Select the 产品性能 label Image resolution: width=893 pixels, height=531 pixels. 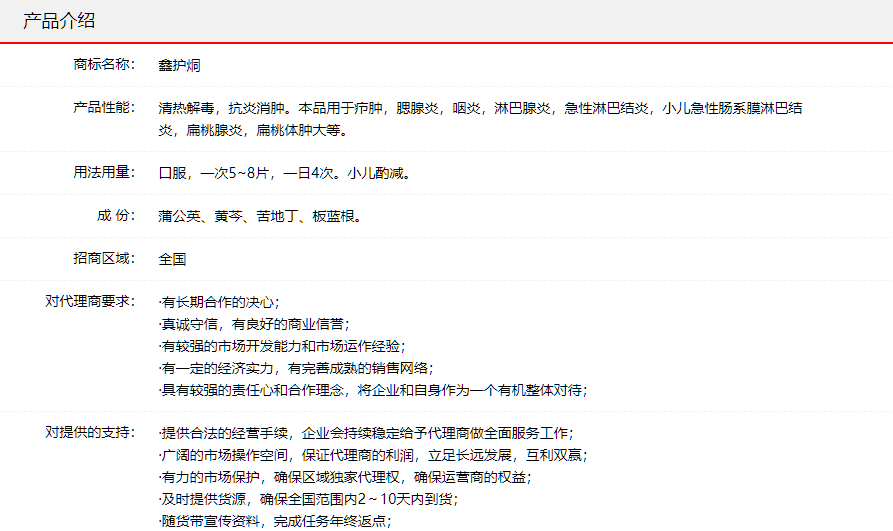click(104, 107)
